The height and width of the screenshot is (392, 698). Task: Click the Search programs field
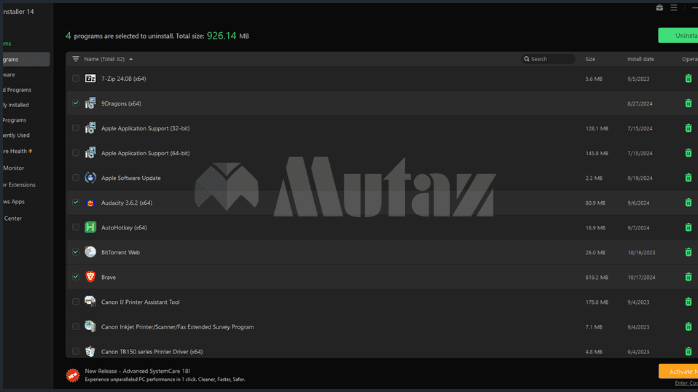coord(548,59)
